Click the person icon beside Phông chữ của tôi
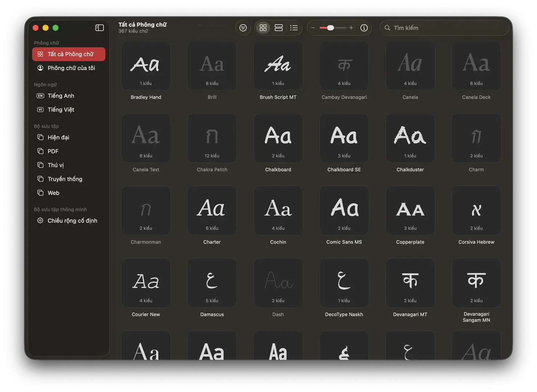The height and width of the screenshot is (392, 537). (x=40, y=68)
